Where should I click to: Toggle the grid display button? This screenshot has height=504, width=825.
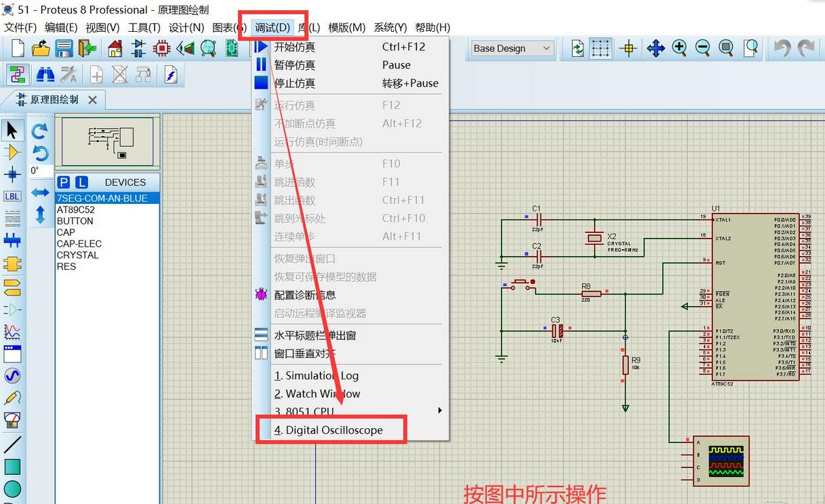coord(601,48)
